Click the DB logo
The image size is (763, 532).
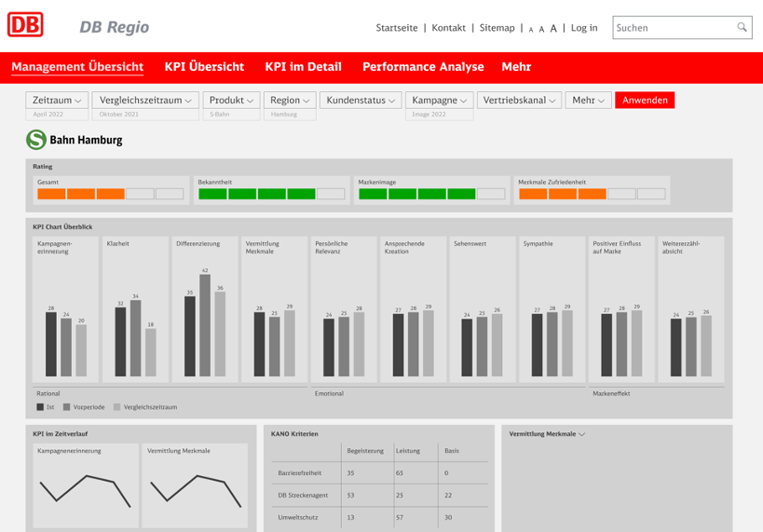[25, 24]
